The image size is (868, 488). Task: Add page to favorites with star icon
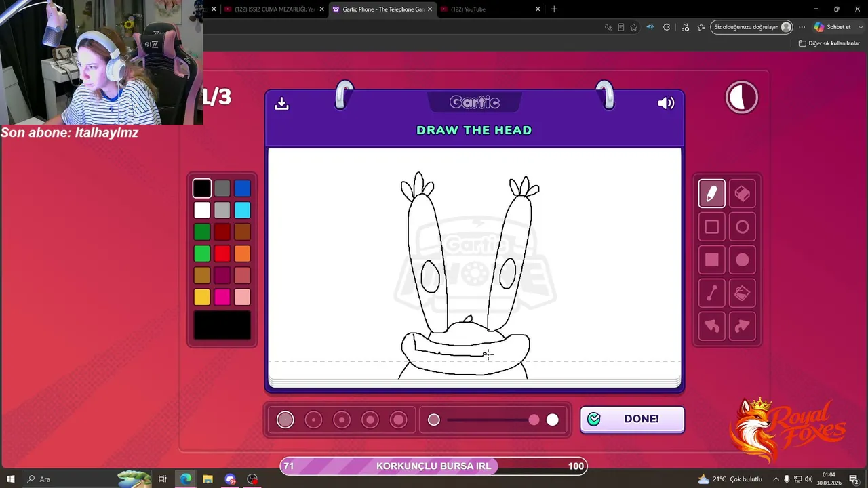(x=633, y=27)
